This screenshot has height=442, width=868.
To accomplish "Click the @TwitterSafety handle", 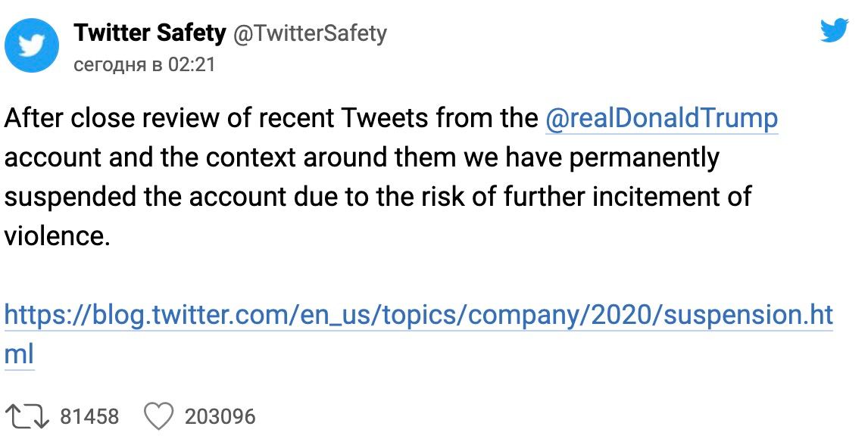I will click(x=310, y=33).
